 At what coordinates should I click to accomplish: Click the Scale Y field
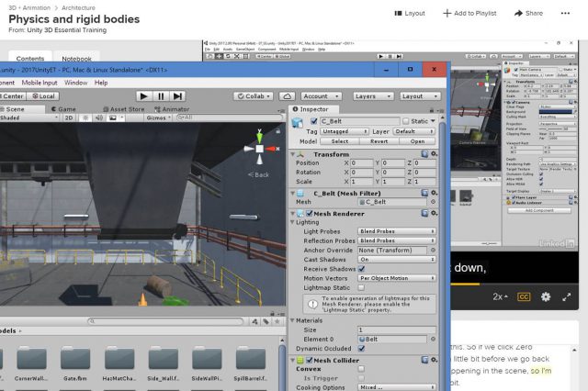coord(393,182)
